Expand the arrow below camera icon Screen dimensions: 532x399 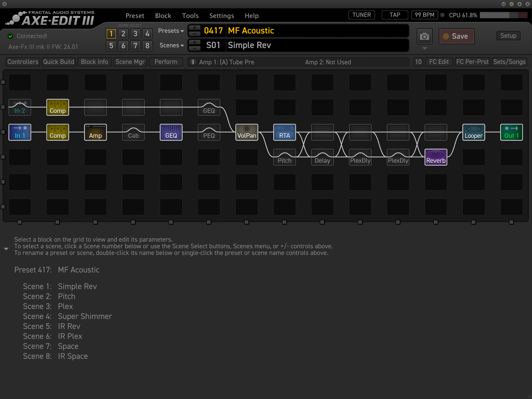pos(424,49)
